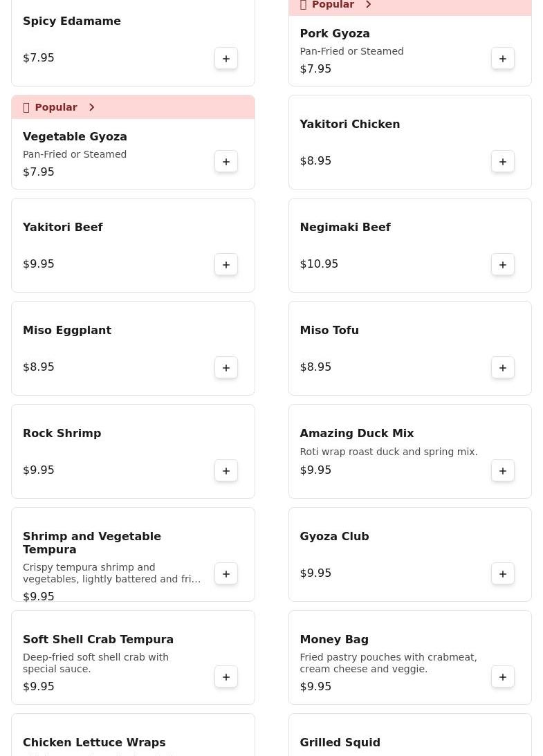Add Rock Shrimp with the plus icon

[226, 471]
